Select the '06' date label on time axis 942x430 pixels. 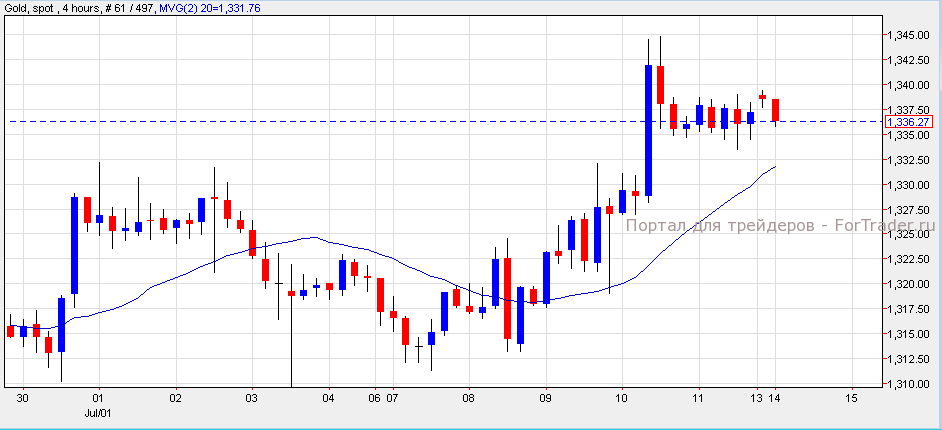pos(375,398)
